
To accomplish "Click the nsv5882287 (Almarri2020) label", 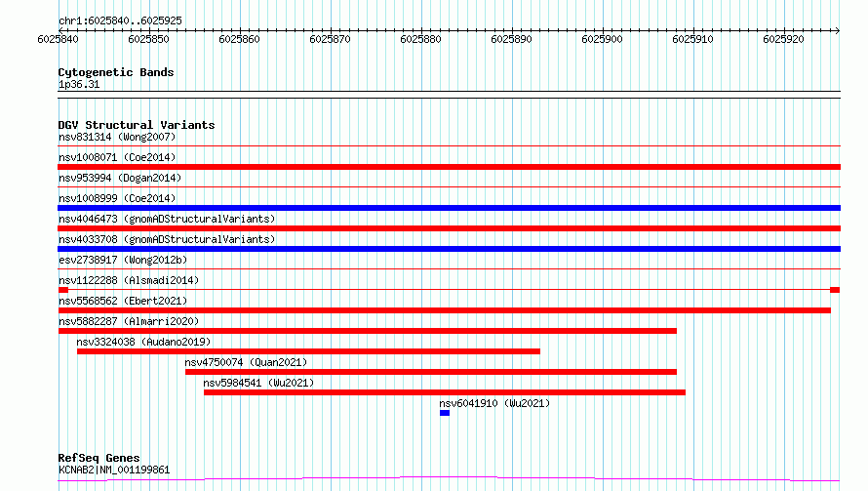I will tap(129, 321).
